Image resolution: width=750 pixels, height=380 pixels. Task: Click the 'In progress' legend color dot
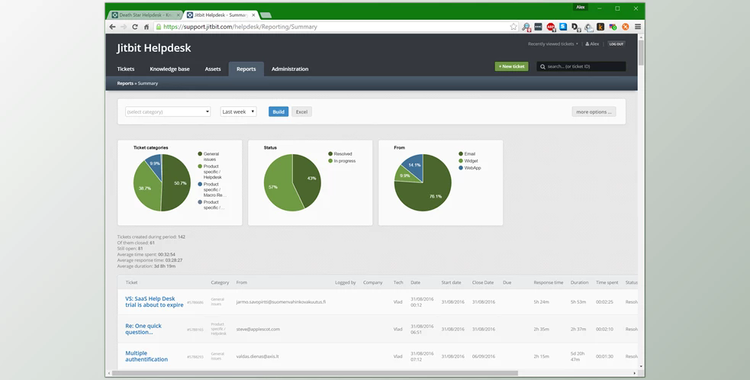point(330,161)
